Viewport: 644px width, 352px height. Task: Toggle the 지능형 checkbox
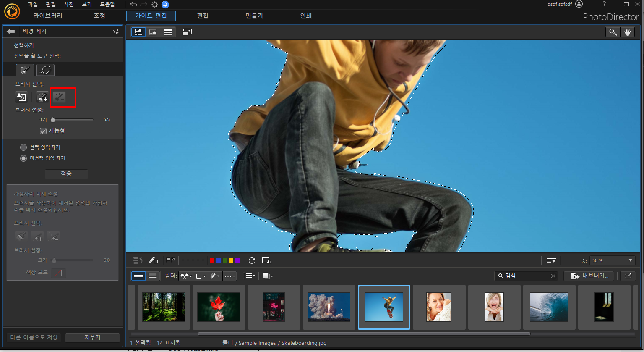click(43, 131)
